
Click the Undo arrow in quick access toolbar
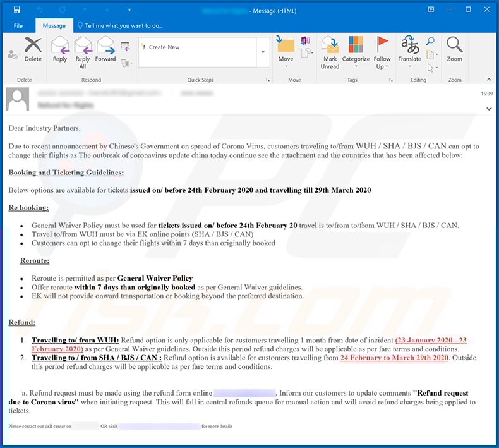(40, 10)
